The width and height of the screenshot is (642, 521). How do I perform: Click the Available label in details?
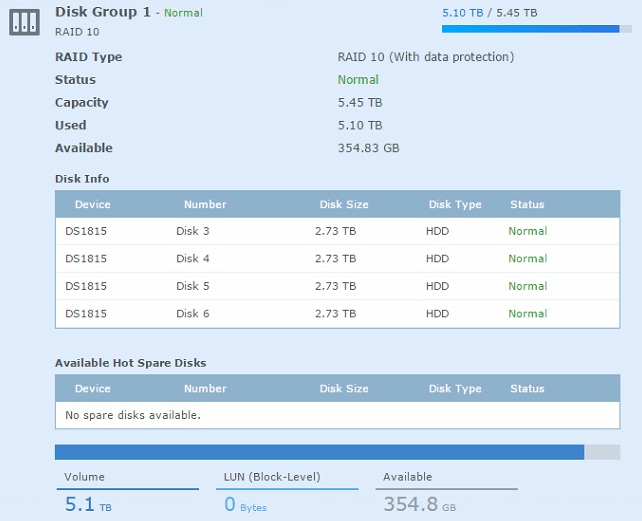pos(84,148)
